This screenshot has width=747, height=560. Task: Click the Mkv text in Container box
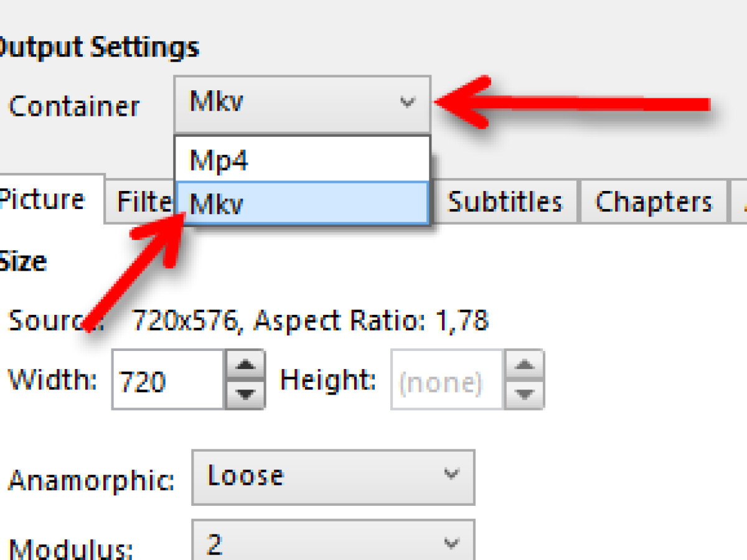click(217, 102)
